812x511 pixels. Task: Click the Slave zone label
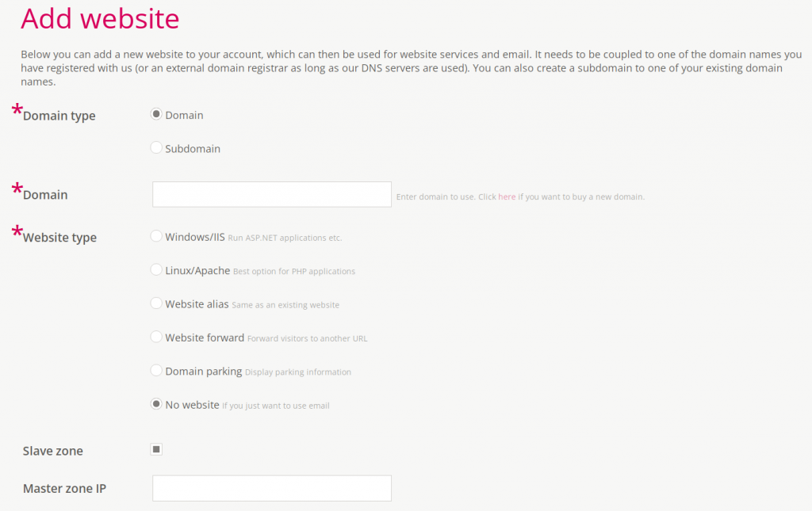click(x=52, y=450)
